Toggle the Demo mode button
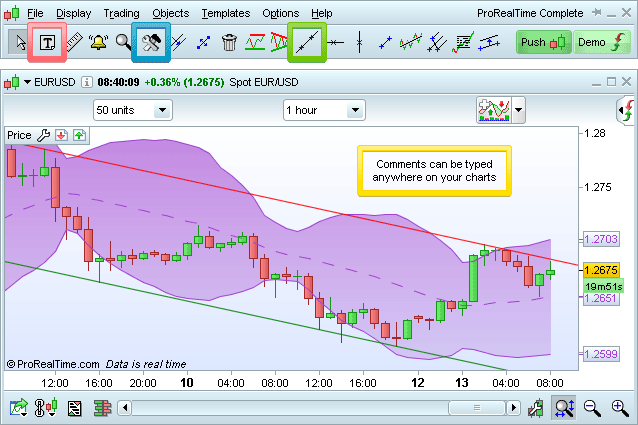The height and width of the screenshot is (425, 638). point(598,42)
